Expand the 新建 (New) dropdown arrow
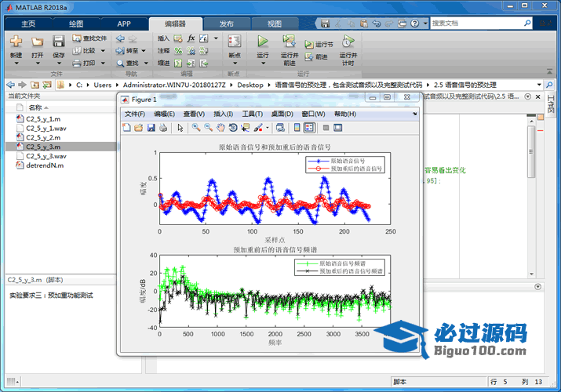The height and width of the screenshot is (392, 561). click(16, 64)
